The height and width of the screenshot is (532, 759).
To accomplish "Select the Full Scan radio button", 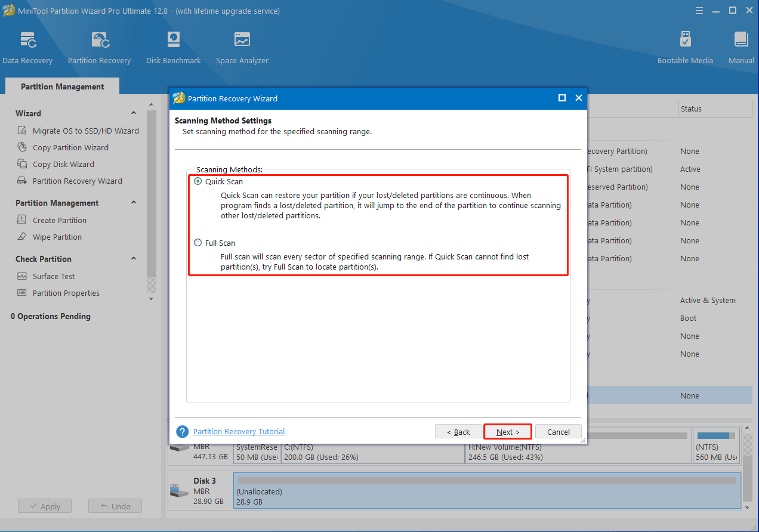I will pos(198,243).
